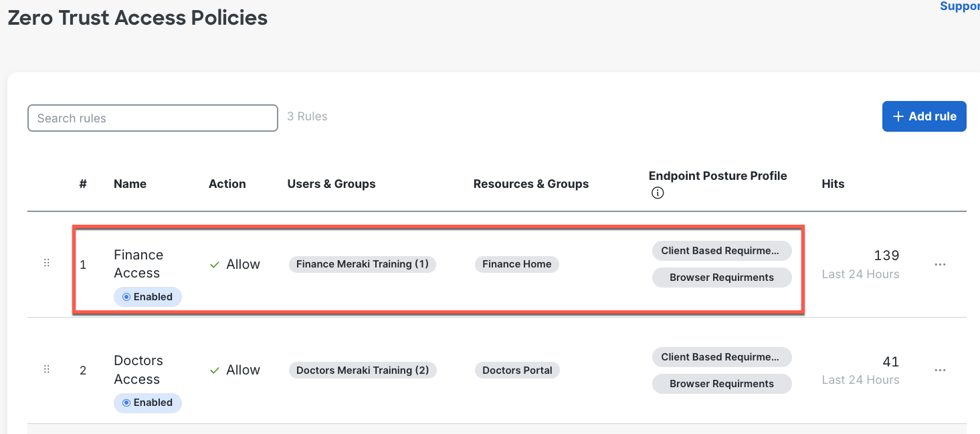This screenshot has height=434, width=980.
Task: Click the Name column header
Action: tap(130, 184)
